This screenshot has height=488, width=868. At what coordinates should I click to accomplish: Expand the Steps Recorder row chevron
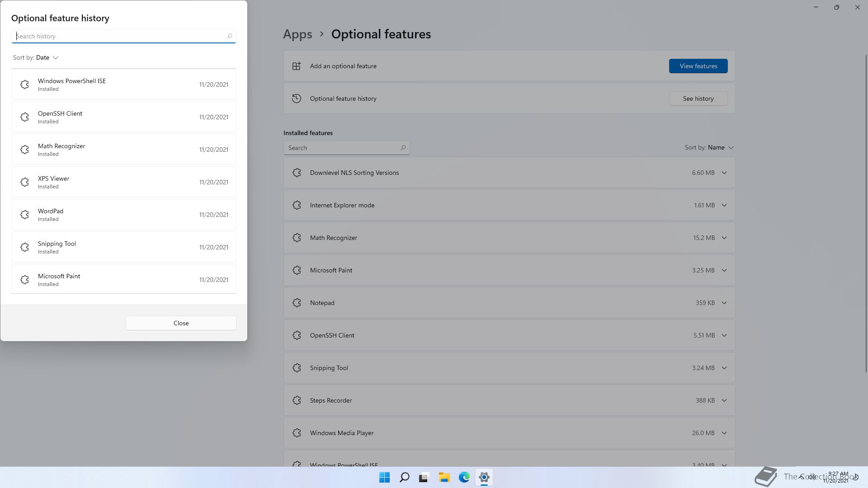click(724, 400)
